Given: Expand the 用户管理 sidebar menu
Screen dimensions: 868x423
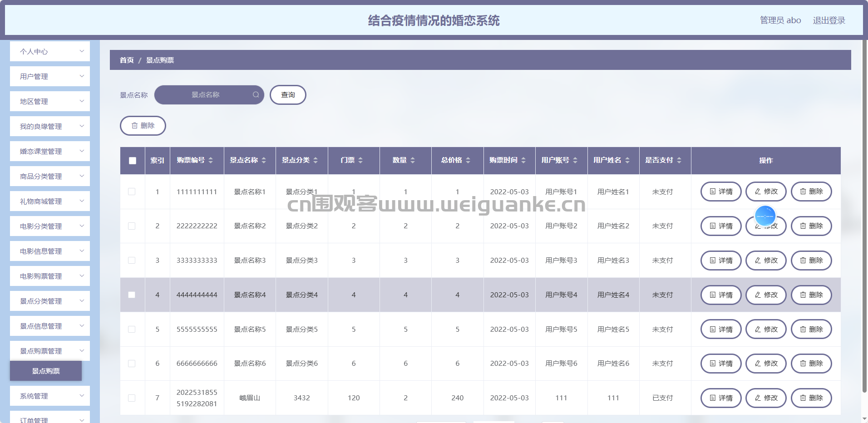Looking at the screenshot, I should (x=50, y=77).
